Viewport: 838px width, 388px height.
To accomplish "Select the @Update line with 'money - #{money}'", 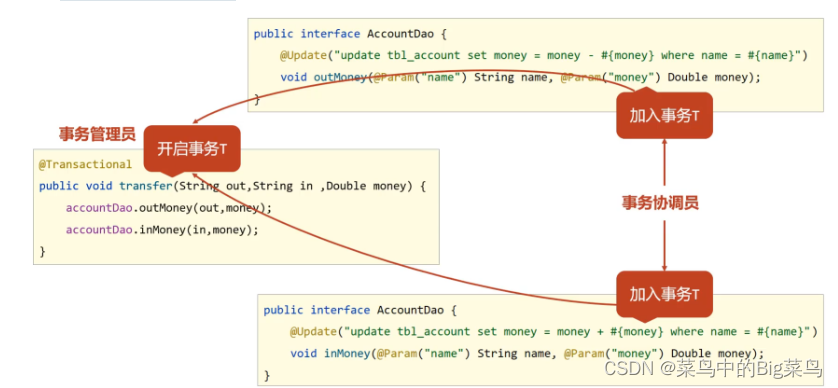I will tap(545, 55).
